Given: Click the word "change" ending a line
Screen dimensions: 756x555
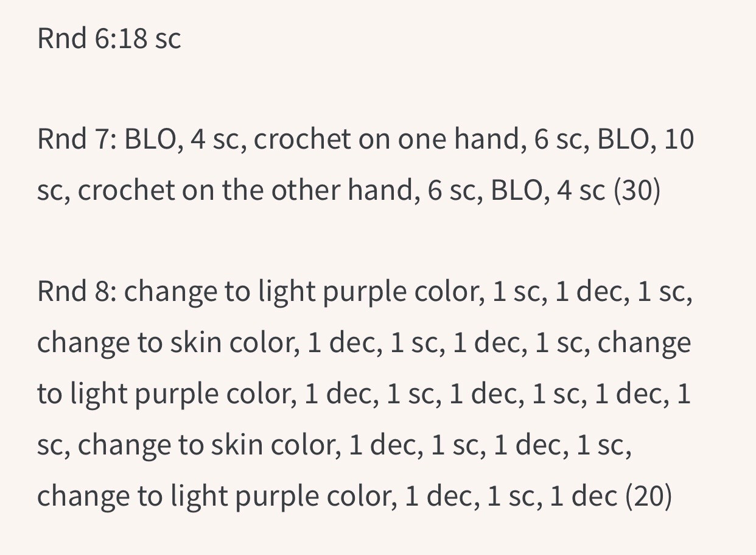Looking at the screenshot, I should [644, 343].
